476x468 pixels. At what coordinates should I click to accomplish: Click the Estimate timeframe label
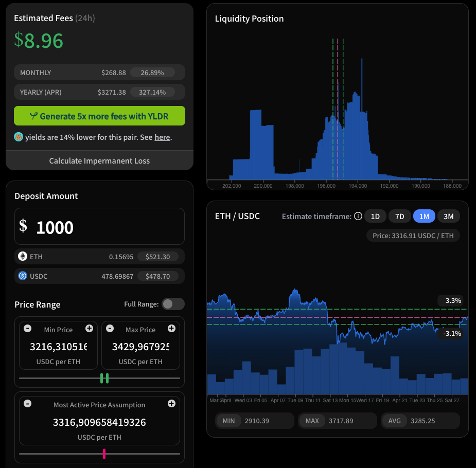pyautogui.click(x=316, y=216)
